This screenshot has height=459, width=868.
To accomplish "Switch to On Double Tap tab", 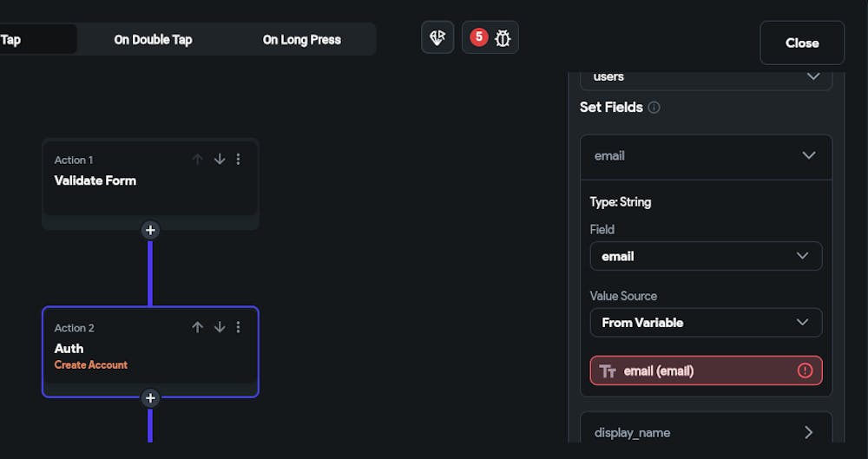I will [x=153, y=39].
